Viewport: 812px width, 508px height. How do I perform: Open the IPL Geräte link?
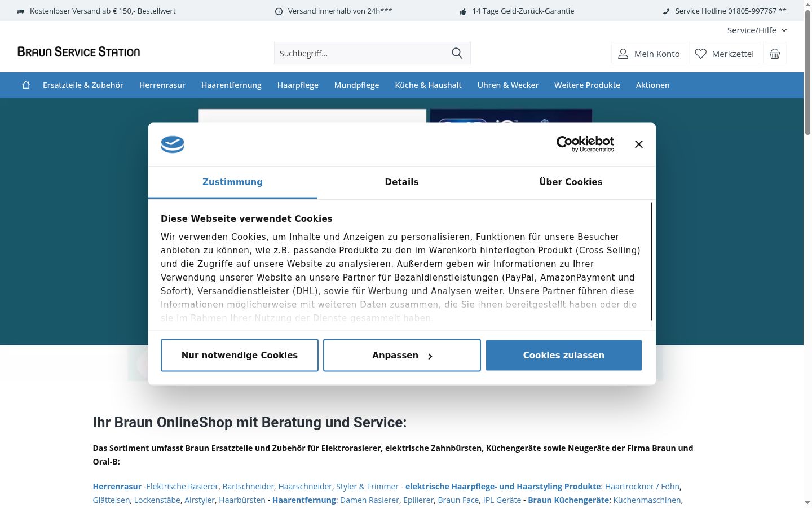[502, 500]
